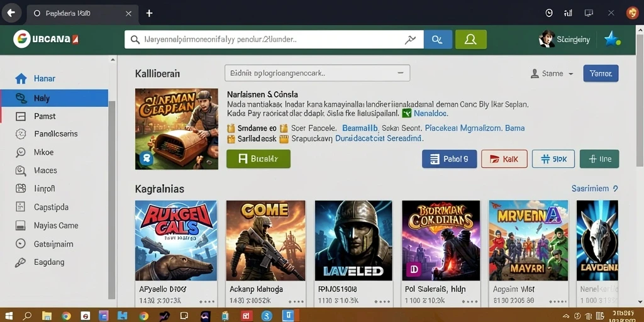Screen dimensions: 644x322
Task: Open the filter combo box near Kallliperan
Action: pos(317,73)
